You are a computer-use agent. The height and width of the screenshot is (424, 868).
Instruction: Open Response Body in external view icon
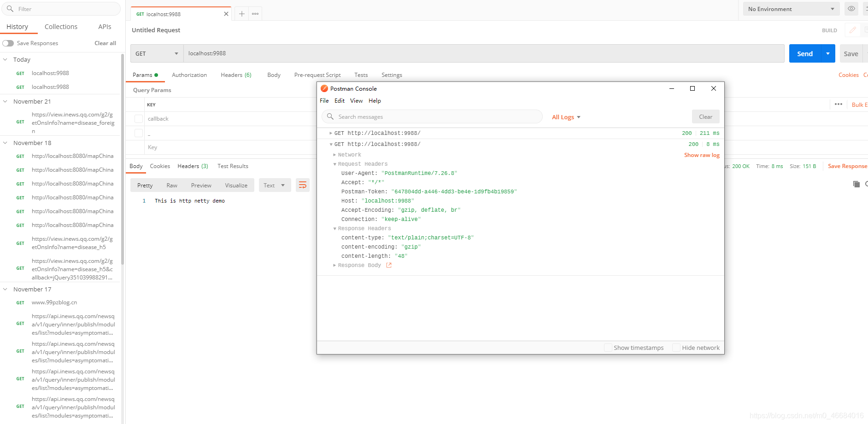point(389,265)
